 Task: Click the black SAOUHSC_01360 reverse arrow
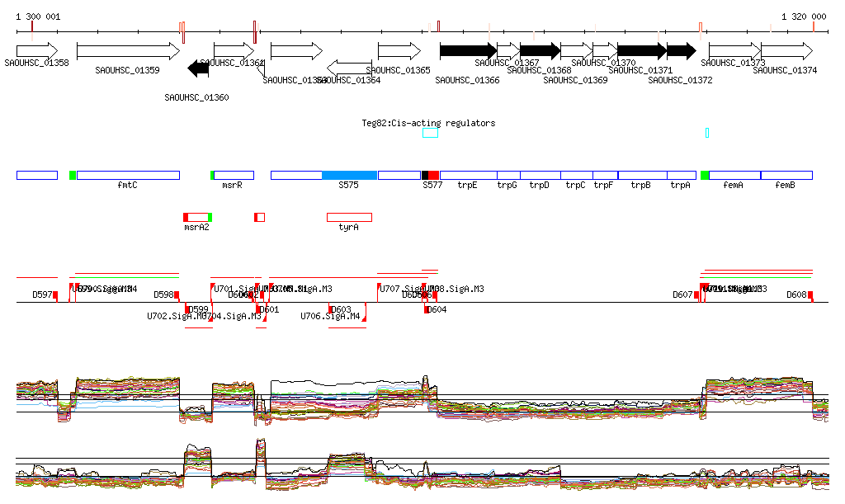[198, 68]
